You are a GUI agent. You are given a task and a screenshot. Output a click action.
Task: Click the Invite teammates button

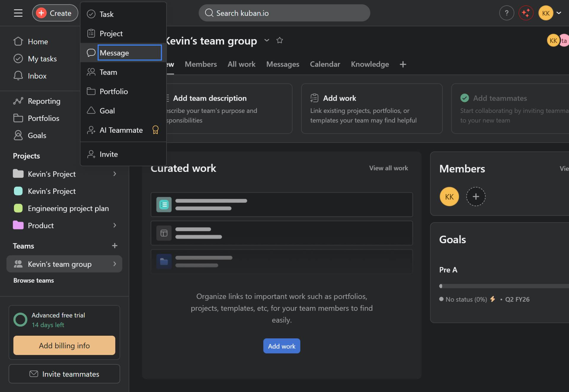64,374
